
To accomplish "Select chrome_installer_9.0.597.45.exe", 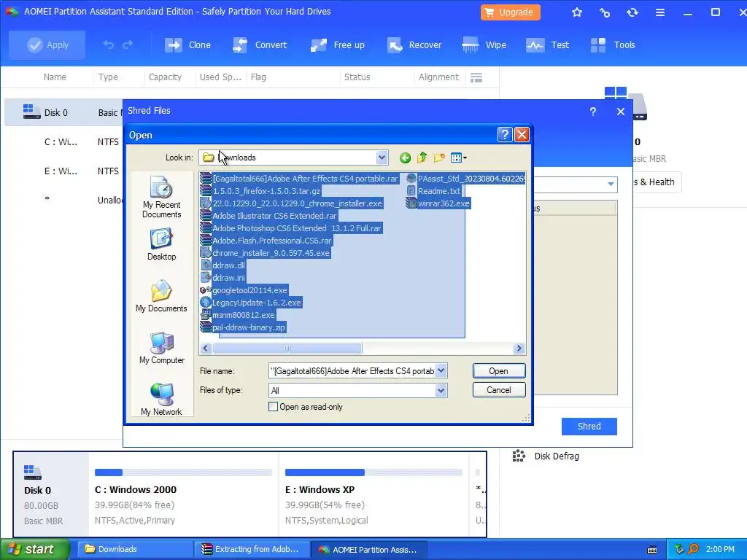I will pyautogui.click(x=265, y=253).
